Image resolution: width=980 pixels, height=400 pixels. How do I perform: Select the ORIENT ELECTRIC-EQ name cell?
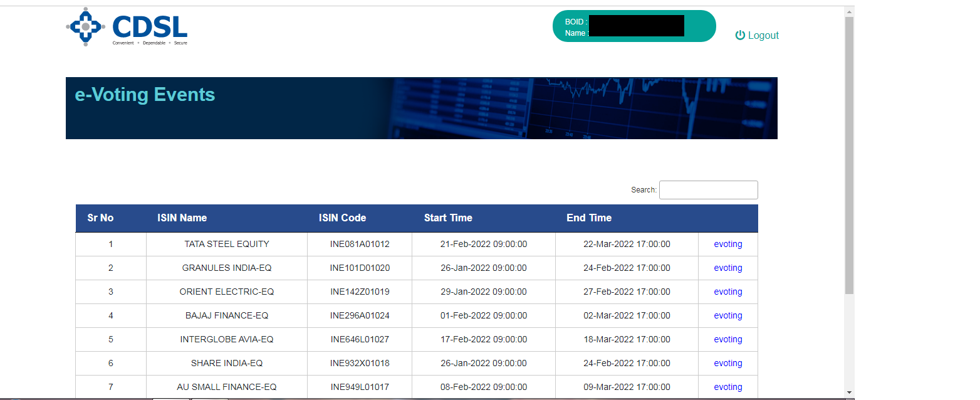pyautogui.click(x=227, y=292)
